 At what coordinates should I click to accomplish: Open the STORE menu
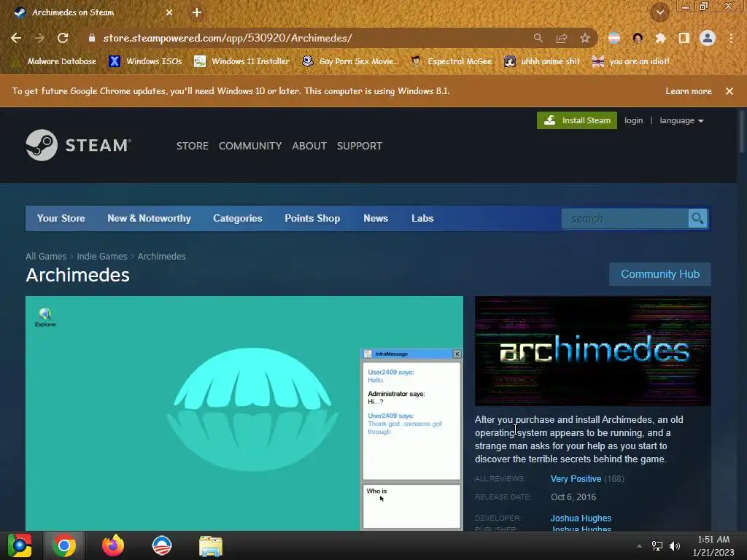click(193, 146)
